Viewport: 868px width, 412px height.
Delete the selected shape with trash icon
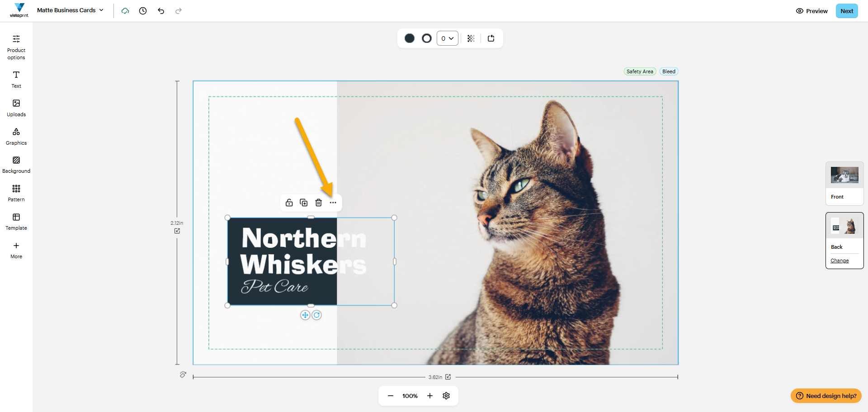pos(319,203)
